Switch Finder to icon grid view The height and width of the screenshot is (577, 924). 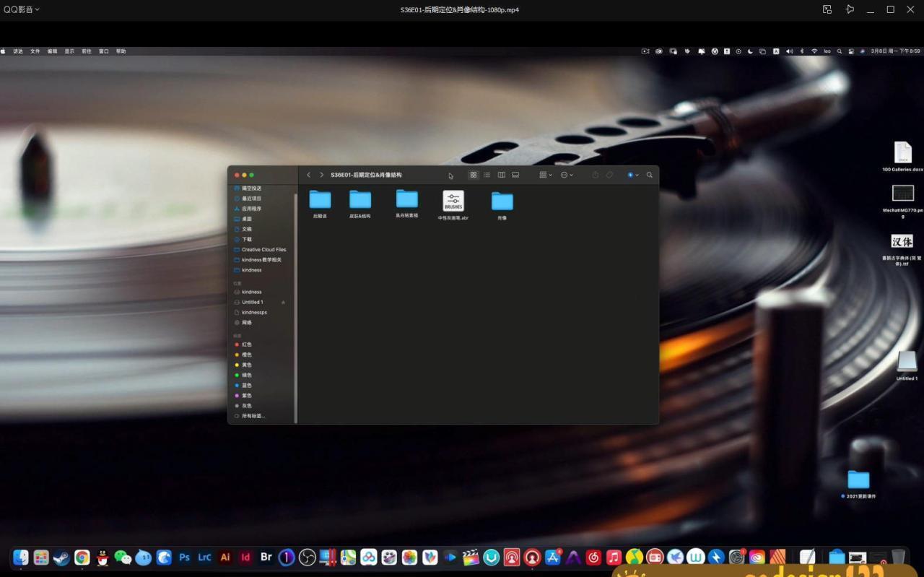coord(474,175)
